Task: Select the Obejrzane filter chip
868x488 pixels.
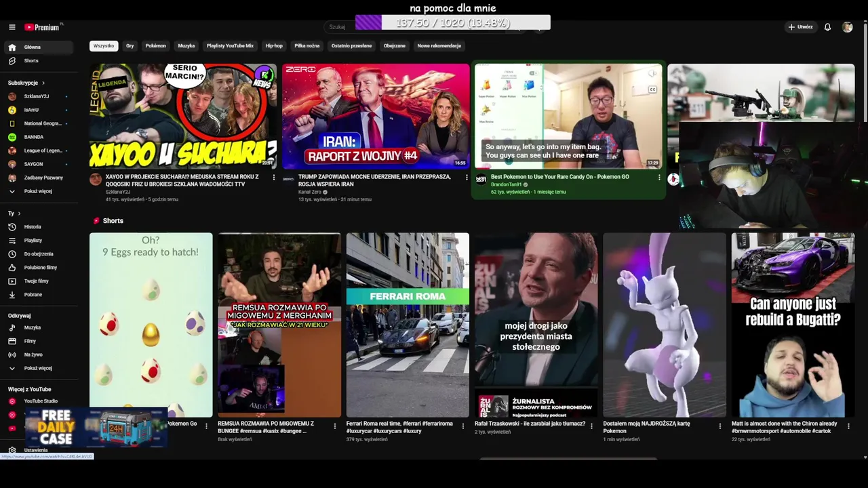Action: [x=395, y=46]
